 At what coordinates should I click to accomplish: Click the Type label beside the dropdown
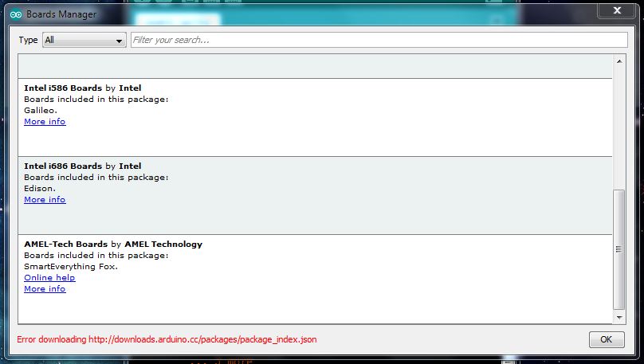click(29, 40)
